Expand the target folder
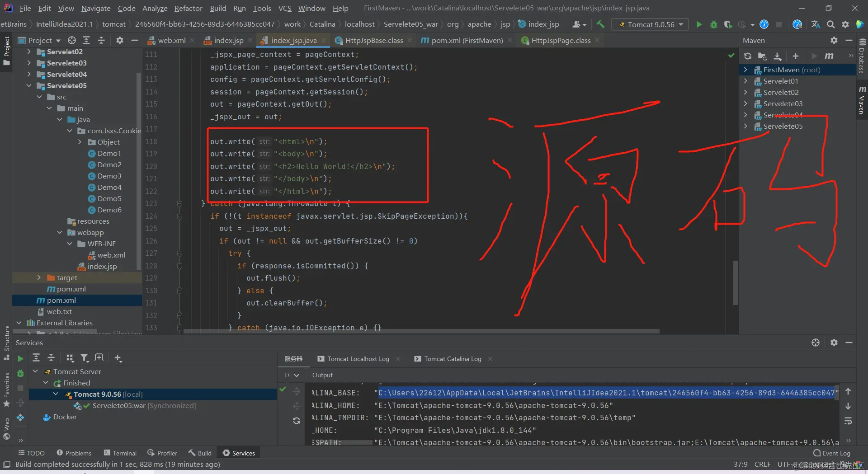The height and width of the screenshot is (474, 868). coord(39,277)
